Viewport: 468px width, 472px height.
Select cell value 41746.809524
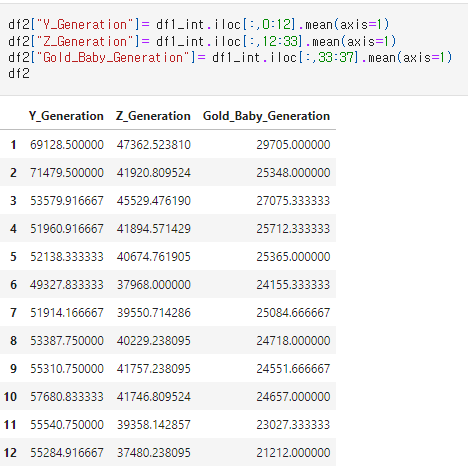[x=154, y=397]
